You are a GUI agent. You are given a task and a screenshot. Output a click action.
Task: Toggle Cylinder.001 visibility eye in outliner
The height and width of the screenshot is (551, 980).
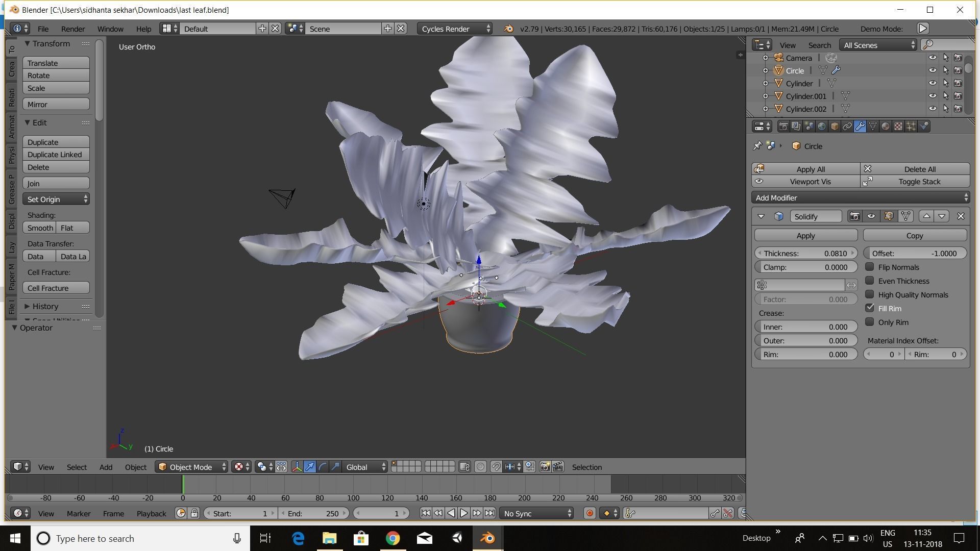(x=932, y=96)
